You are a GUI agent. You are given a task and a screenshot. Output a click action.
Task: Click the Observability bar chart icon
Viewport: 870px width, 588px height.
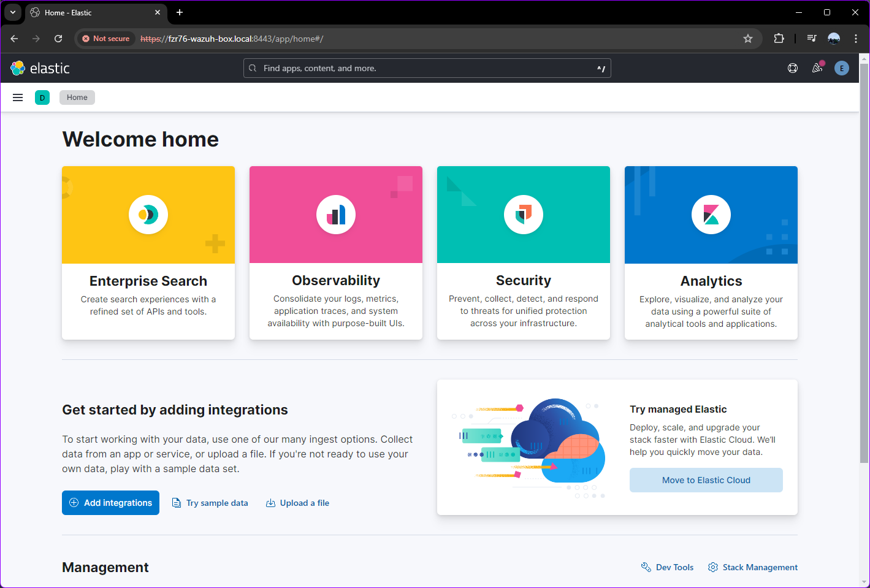[x=336, y=215]
